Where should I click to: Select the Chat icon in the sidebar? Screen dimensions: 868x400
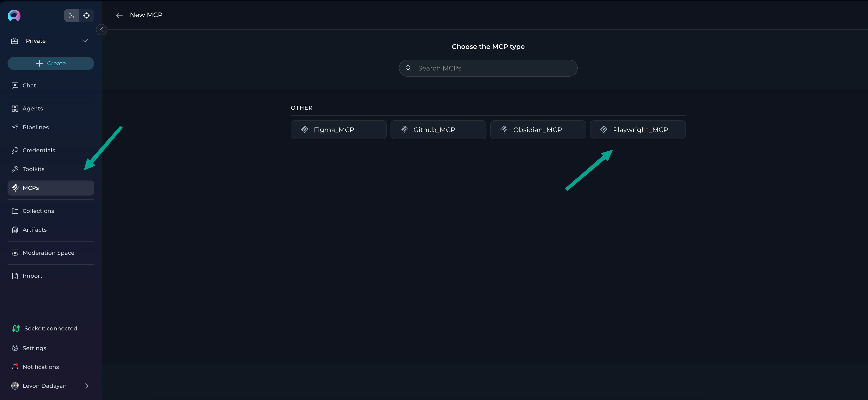click(15, 85)
